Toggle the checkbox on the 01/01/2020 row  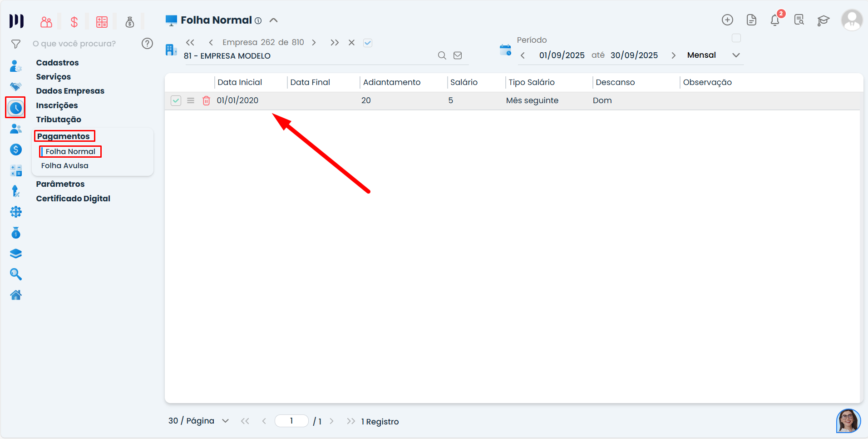[176, 100]
